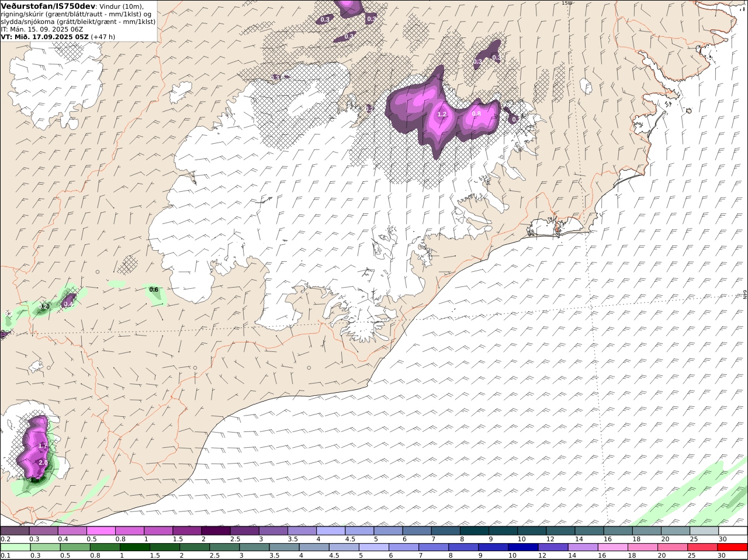Viewport: 748px width, 560px height.
Task: Click the '0.1' label under rain scale
Action: [6, 555]
